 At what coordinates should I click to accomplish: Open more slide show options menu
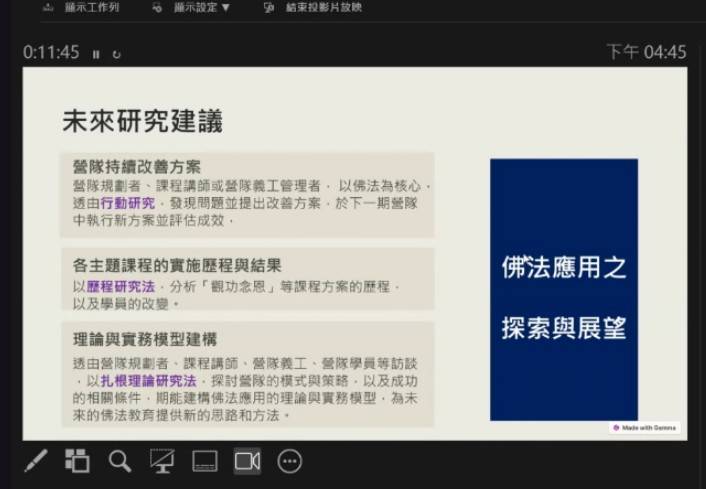coord(290,460)
